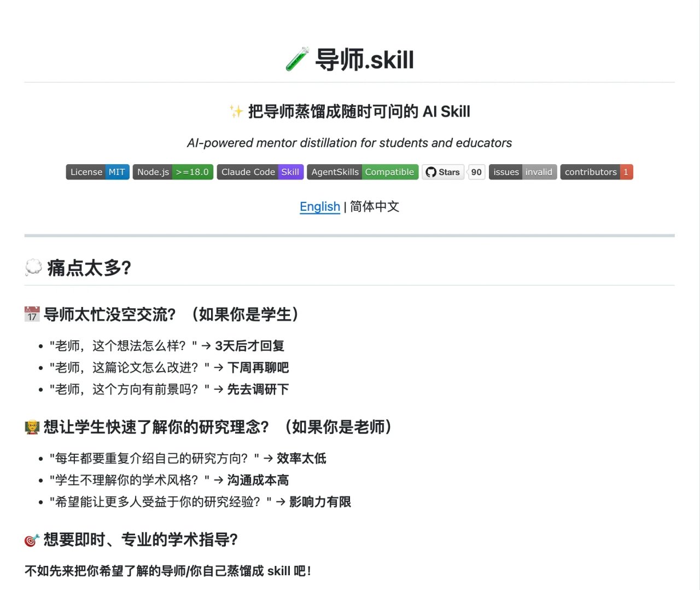700x590 pixels.
Task: Click the dart target emoji before 想要即时
Action: tap(32, 540)
